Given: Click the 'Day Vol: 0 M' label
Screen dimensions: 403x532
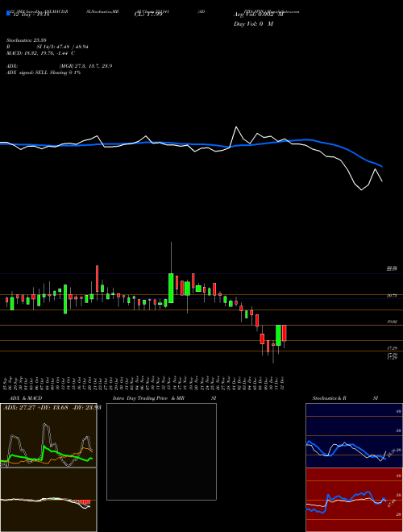Looking at the screenshot, I should pos(253,23).
